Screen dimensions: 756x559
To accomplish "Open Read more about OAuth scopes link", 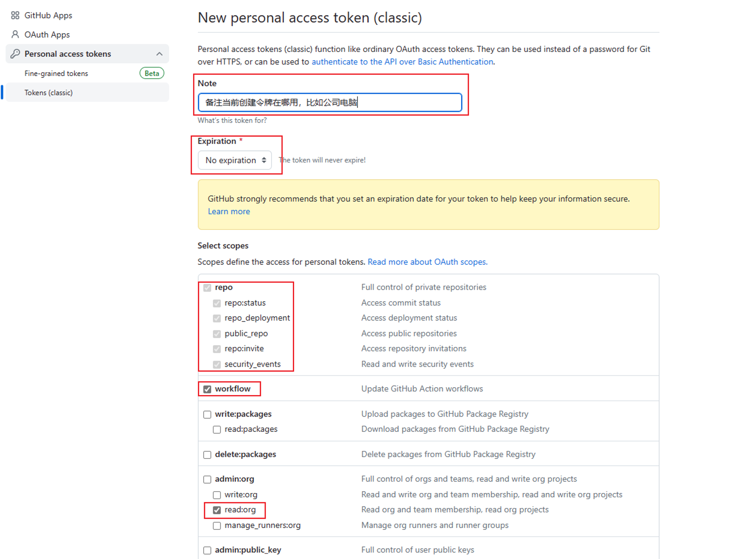I will coord(427,262).
